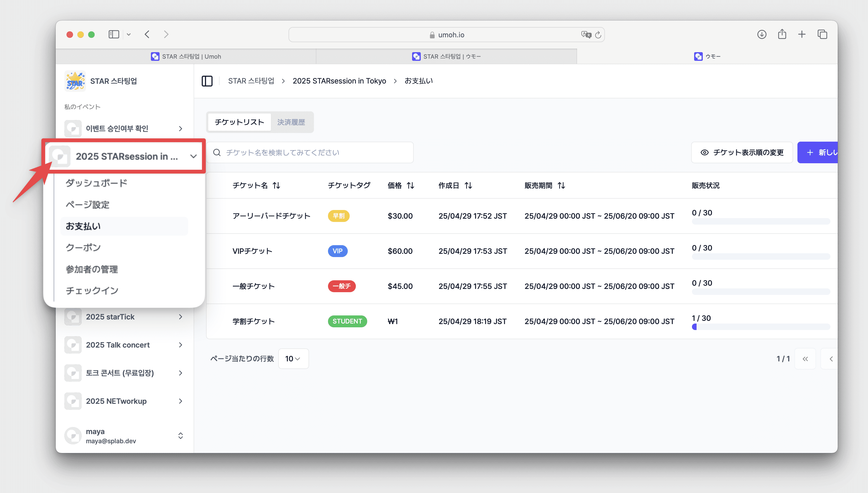
Task: Open Safari downloads icon
Action: pyautogui.click(x=762, y=34)
